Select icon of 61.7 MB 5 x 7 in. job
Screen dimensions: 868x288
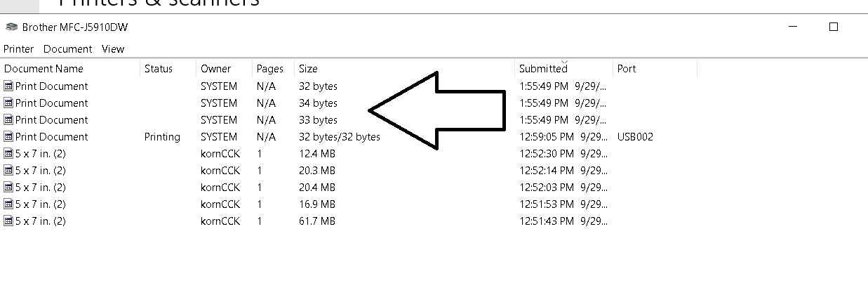(8, 221)
